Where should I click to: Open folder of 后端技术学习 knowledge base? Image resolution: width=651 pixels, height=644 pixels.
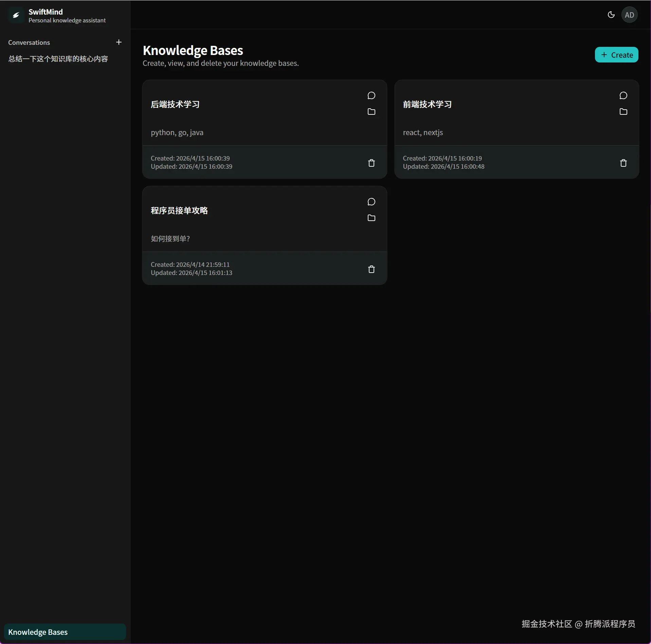coord(372,112)
